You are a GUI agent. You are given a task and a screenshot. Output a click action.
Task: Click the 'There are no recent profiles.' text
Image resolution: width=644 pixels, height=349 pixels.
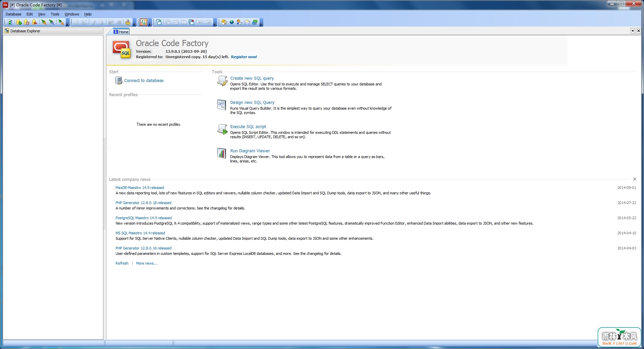158,124
